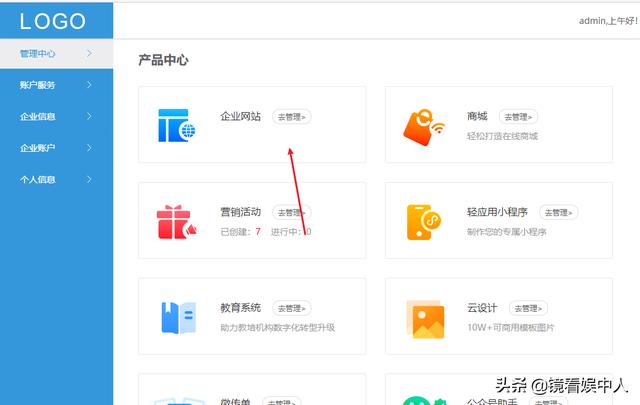Click the 已创建: 7 count text

click(x=240, y=232)
